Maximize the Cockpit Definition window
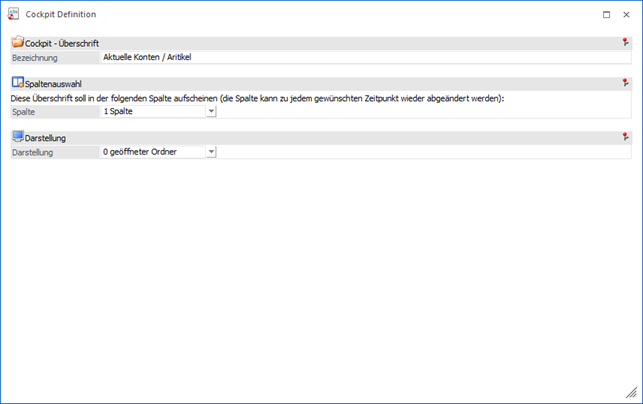643x404 pixels. tap(606, 15)
